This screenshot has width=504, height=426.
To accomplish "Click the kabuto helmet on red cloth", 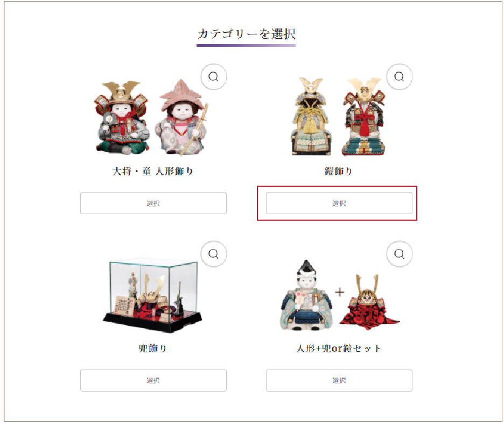I will coord(368,302).
